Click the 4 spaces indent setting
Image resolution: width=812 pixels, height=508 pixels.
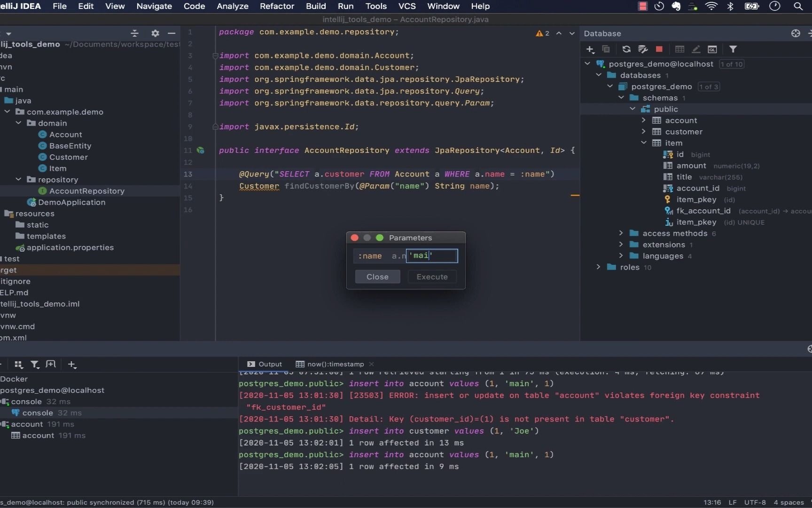tap(789, 502)
